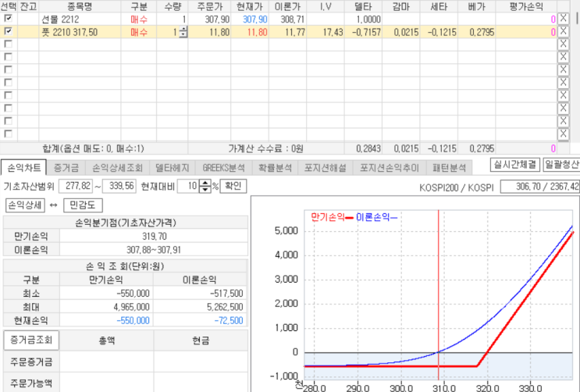Select the 선물 2212 item name cell

click(80, 19)
